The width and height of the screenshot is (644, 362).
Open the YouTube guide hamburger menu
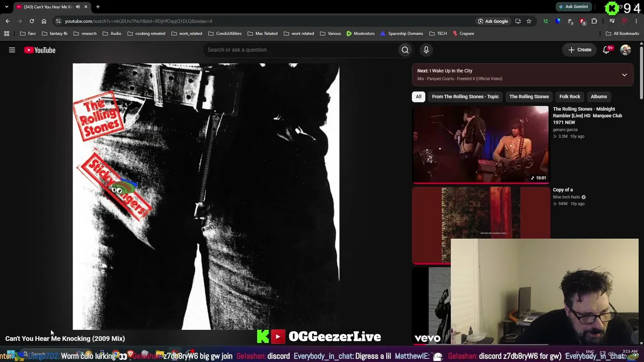point(12,50)
